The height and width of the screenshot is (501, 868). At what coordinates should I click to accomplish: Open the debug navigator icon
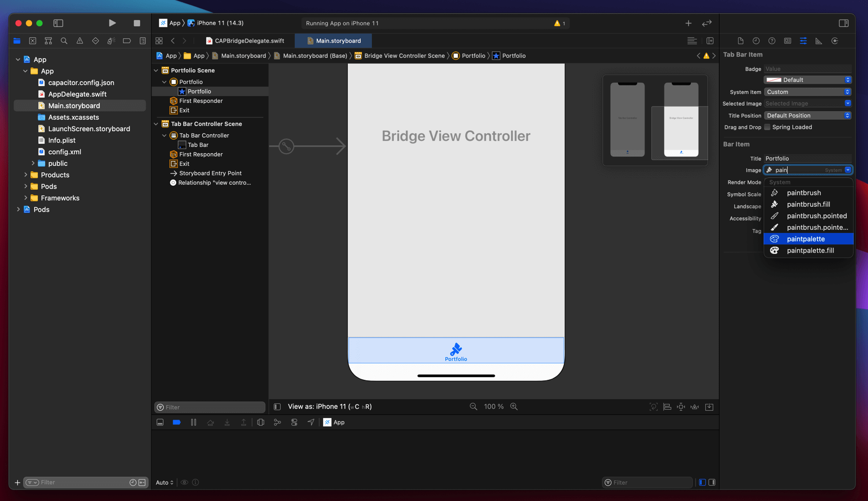click(x=111, y=41)
